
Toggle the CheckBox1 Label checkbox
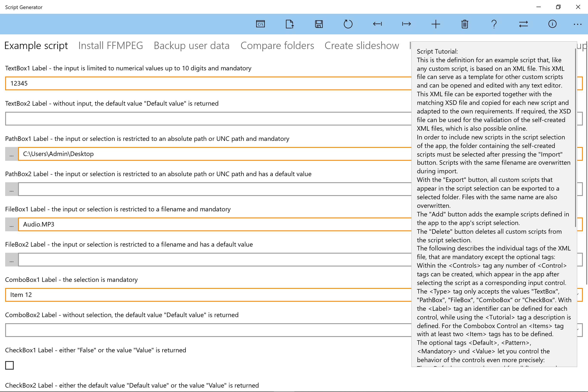pyautogui.click(x=9, y=365)
